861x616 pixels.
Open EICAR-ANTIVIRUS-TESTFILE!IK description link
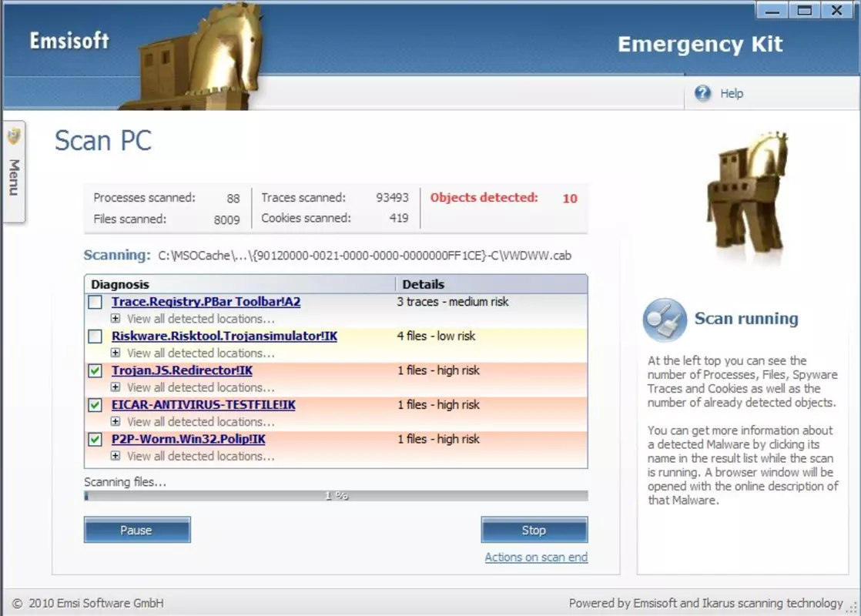(203, 404)
